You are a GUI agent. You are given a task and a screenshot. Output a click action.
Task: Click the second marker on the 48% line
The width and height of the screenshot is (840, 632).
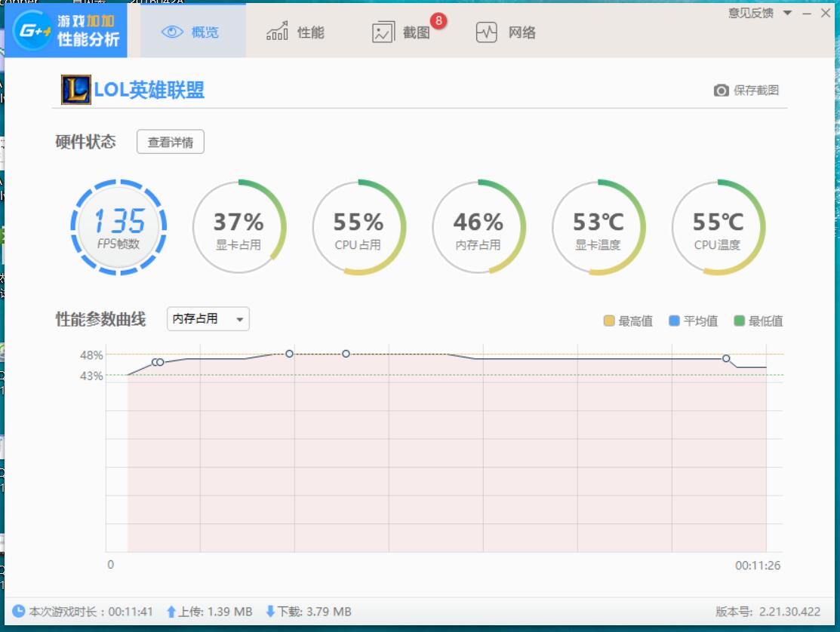[x=346, y=354]
